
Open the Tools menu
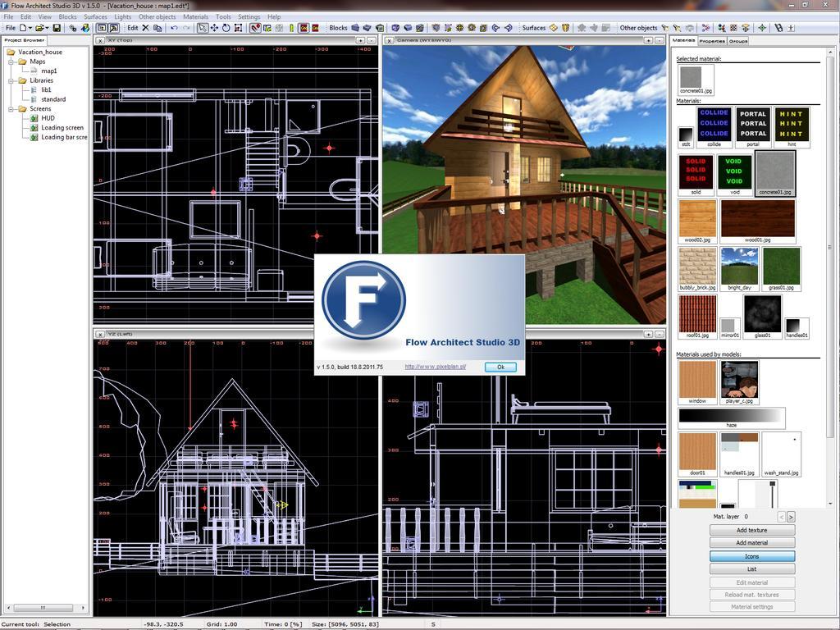(223, 16)
